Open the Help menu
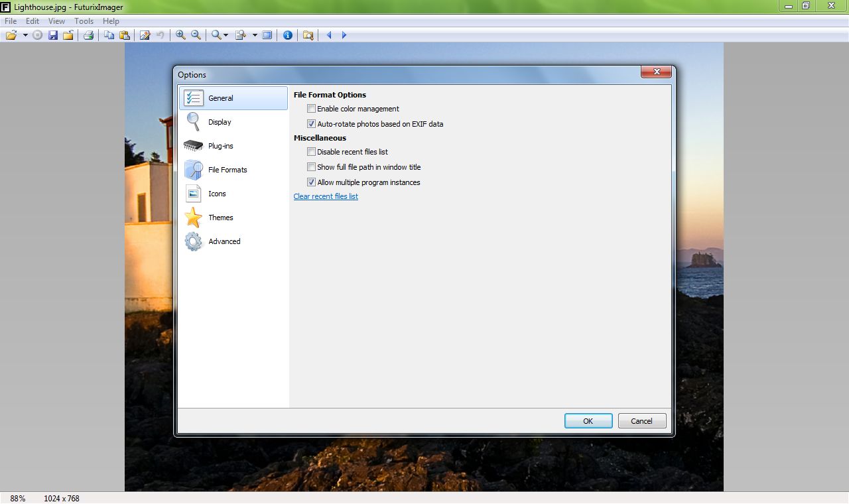The image size is (849, 504). [x=111, y=21]
